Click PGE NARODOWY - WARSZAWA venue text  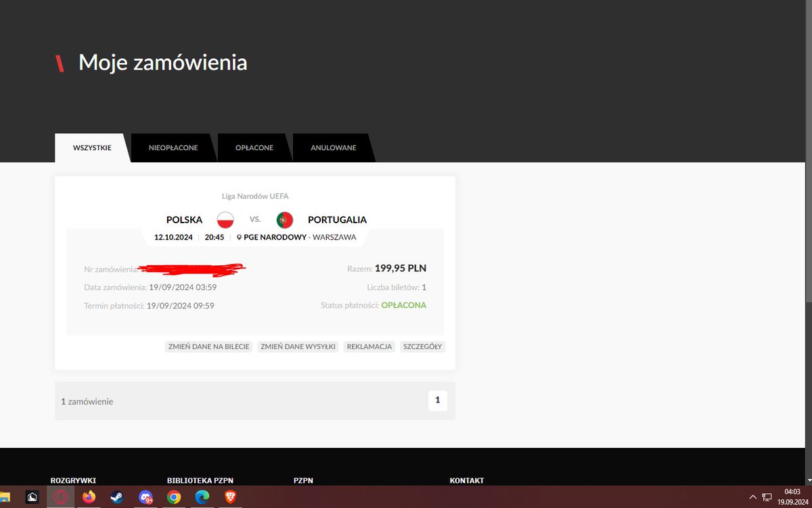[x=300, y=237]
